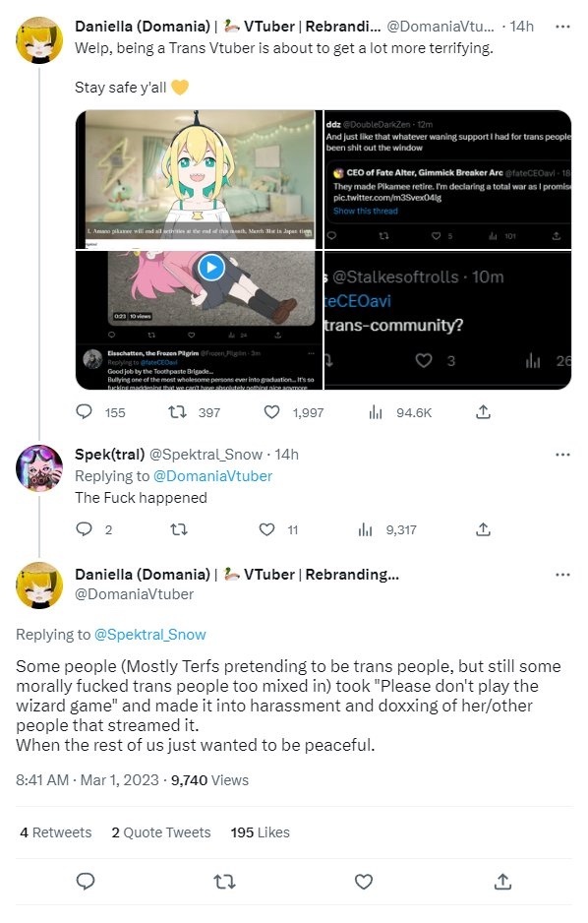Viewport: 588px width, 923px height.
Task: Open more options on Spek(tral)'s reply
Action: pos(562,455)
